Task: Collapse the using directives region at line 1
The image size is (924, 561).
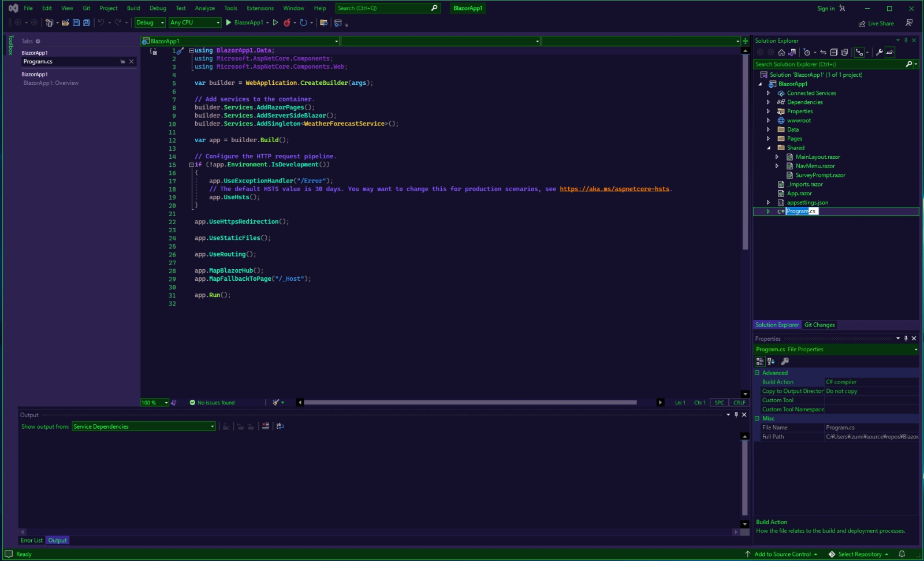Action: (x=191, y=51)
